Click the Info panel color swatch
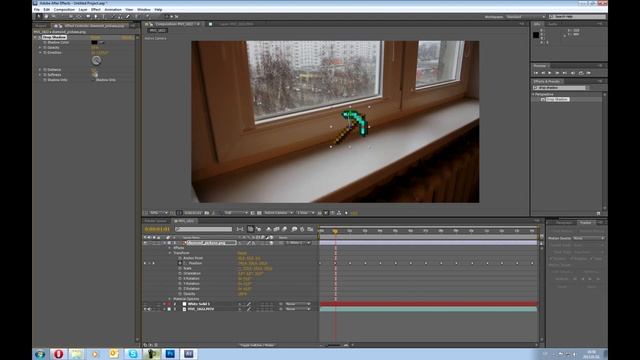 tap(536, 35)
